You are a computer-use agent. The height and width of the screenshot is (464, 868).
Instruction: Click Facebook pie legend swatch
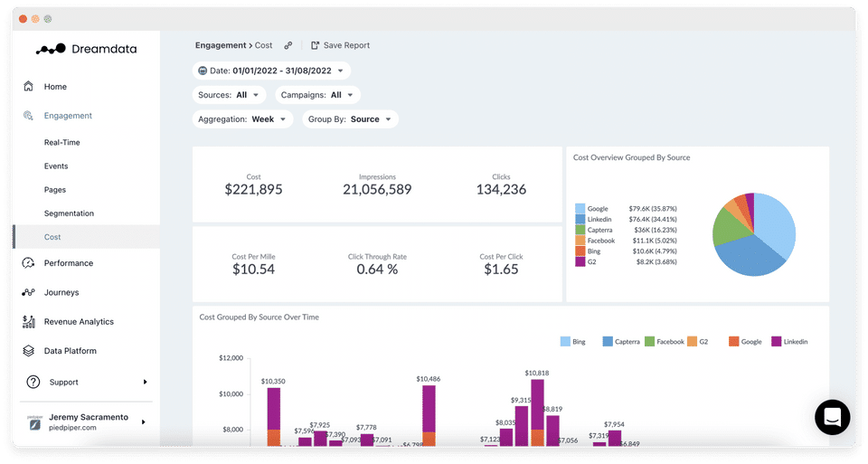tap(580, 241)
